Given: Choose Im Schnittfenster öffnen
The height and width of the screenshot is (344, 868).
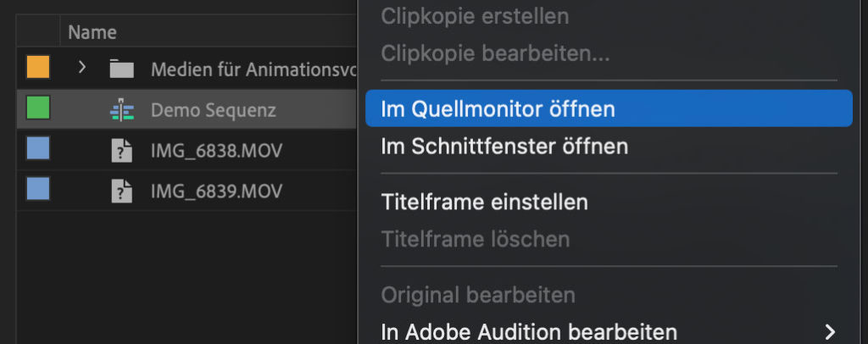Looking at the screenshot, I should (x=505, y=147).
